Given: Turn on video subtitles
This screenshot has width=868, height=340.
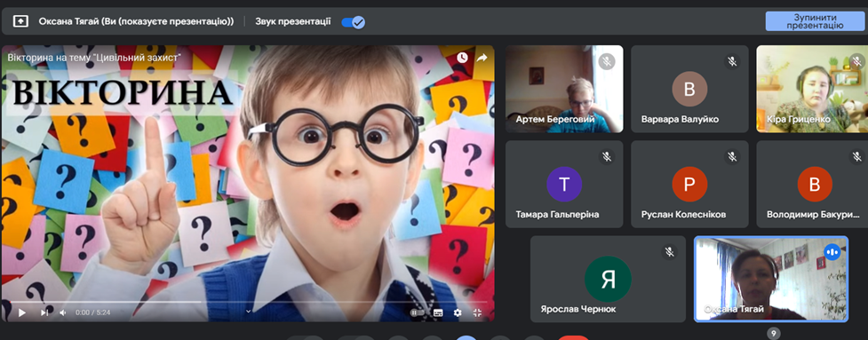Looking at the screenshot, I should click(x=438, y=312).
